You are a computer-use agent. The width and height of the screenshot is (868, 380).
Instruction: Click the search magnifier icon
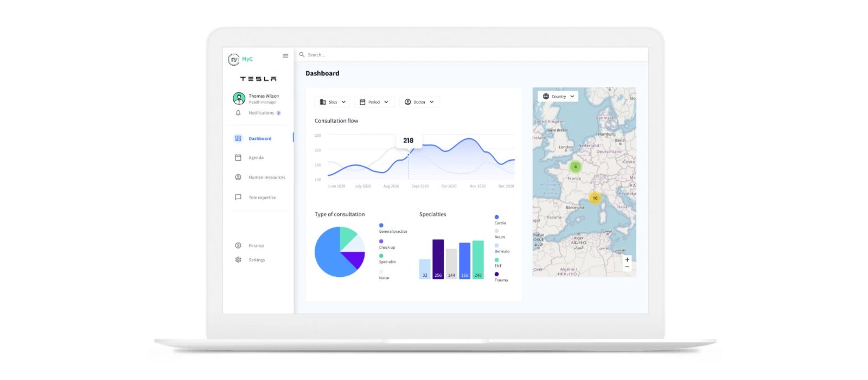[302, 55]
